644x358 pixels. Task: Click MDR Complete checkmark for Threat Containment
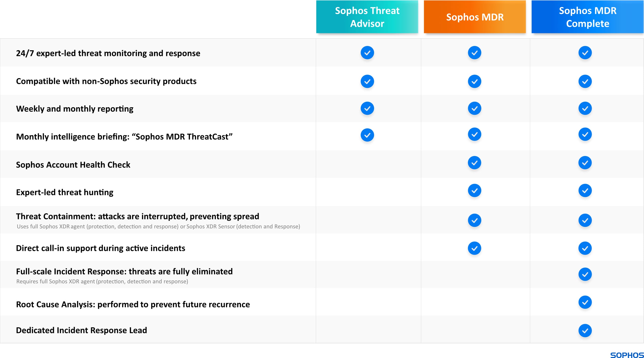point(585,220)
